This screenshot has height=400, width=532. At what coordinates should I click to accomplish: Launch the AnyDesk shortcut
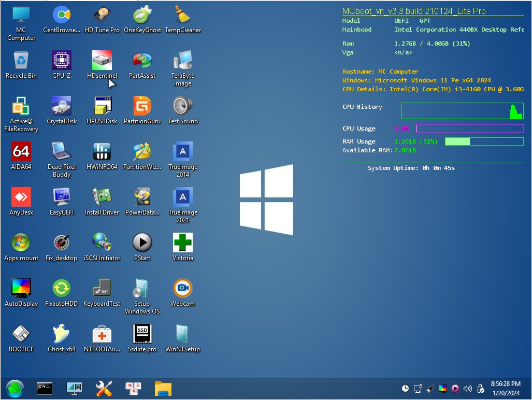(x=21, y=197)
